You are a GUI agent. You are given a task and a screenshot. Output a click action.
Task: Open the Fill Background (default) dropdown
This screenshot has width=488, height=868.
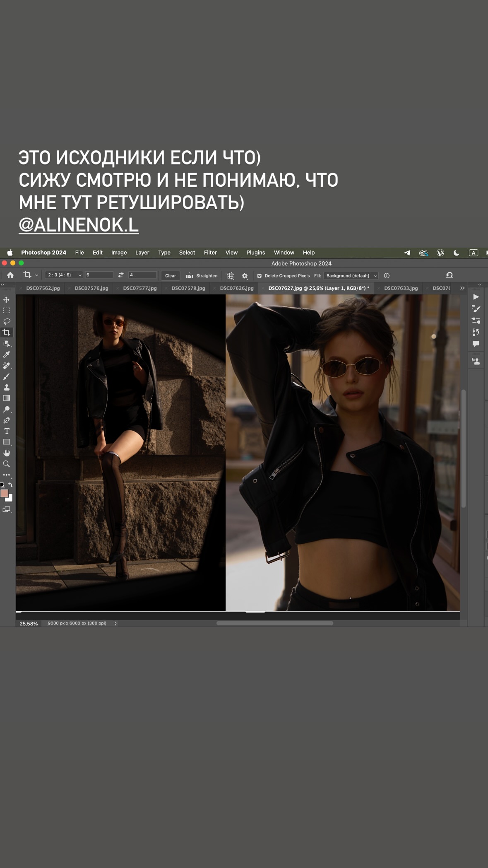pyautogui.click(x=351, y=276)
